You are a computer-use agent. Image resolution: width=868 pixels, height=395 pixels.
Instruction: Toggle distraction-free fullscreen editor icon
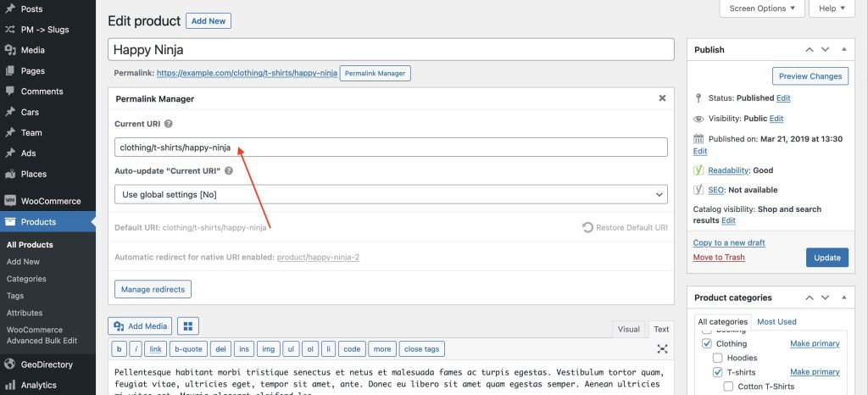tap(662, 348)
